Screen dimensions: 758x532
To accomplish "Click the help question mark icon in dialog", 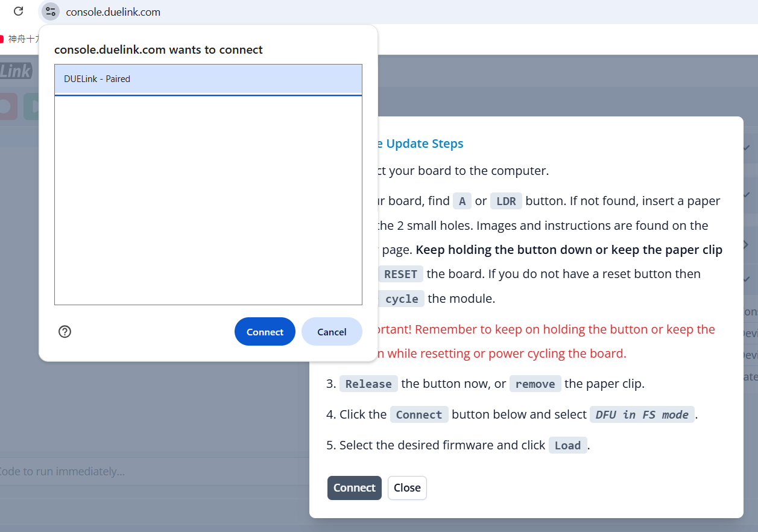I will coord(65,331).
